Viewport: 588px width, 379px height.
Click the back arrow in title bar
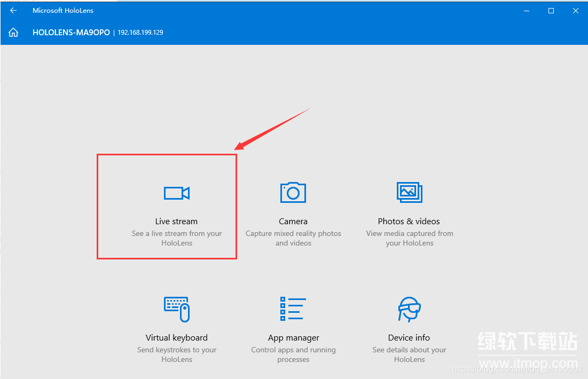coord(13,11)
